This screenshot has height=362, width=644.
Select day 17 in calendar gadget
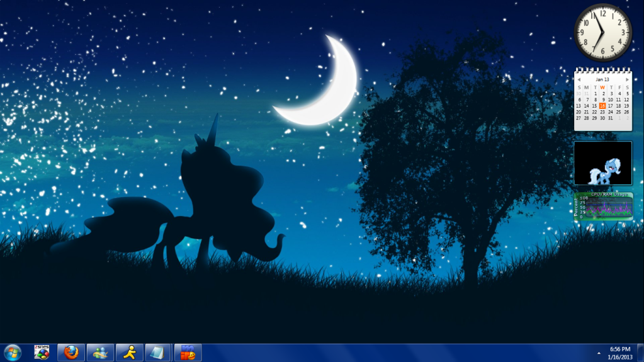(x=611, y=106)
